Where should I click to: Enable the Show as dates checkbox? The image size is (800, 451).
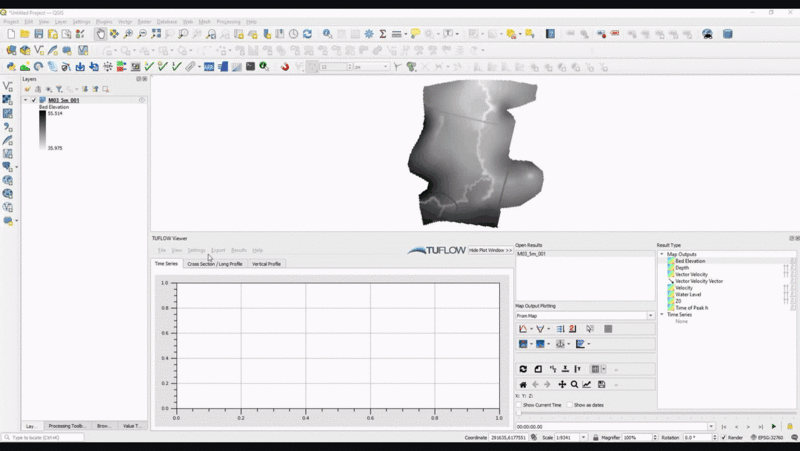tap(569, 405)
